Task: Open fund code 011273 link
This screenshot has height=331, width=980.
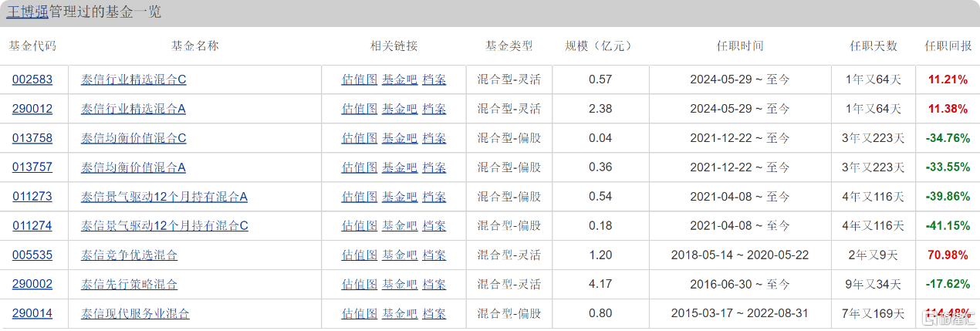Action: (32, 197)
